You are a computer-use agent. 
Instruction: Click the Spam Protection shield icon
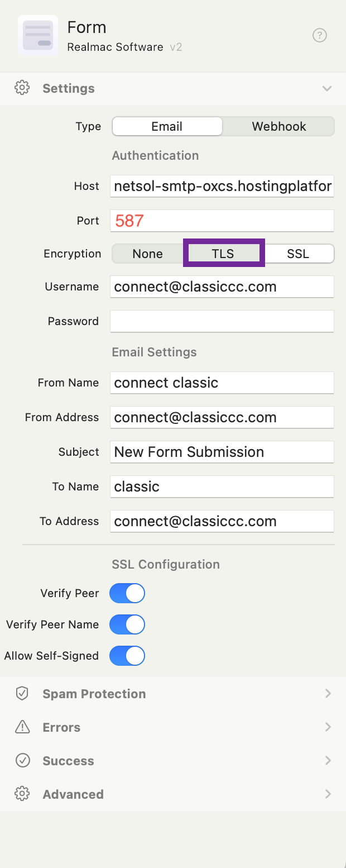point(22,694)
